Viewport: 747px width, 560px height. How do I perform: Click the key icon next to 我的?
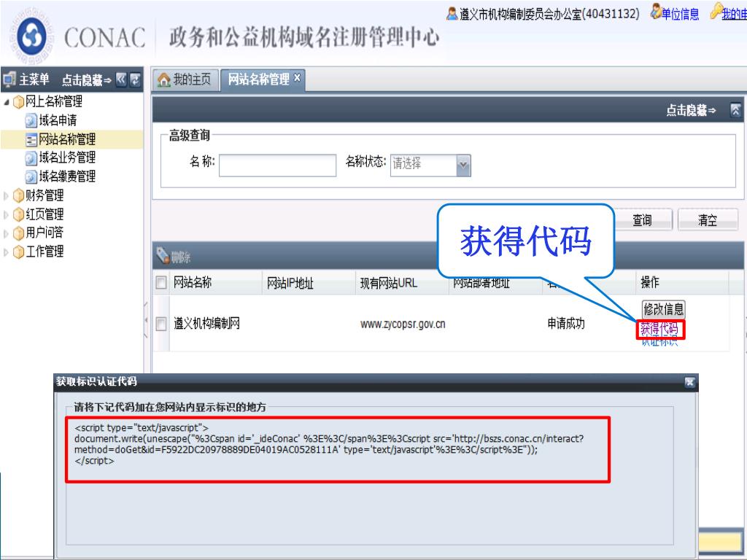point(716,12)
